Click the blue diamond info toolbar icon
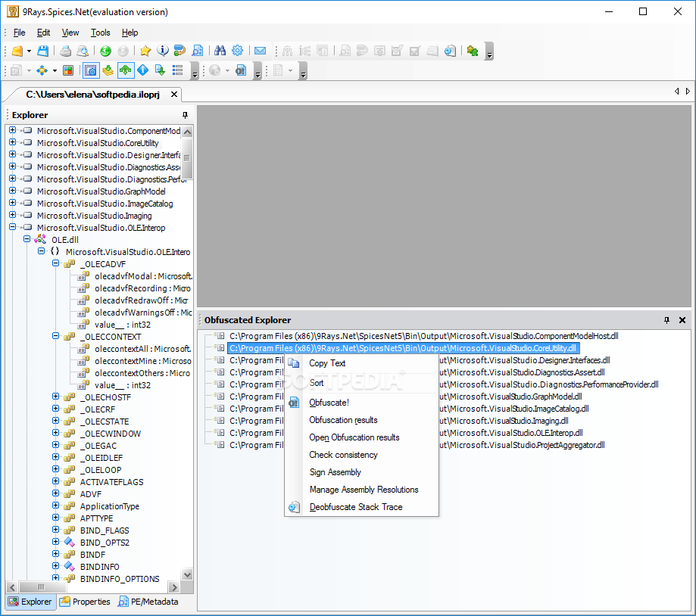 click(x=143, y=70)
